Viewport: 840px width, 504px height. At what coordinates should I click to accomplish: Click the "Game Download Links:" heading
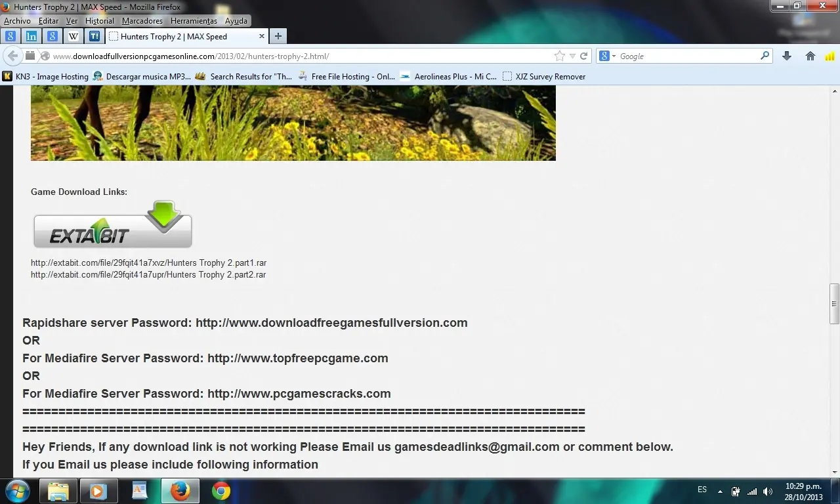pos(79,192)
